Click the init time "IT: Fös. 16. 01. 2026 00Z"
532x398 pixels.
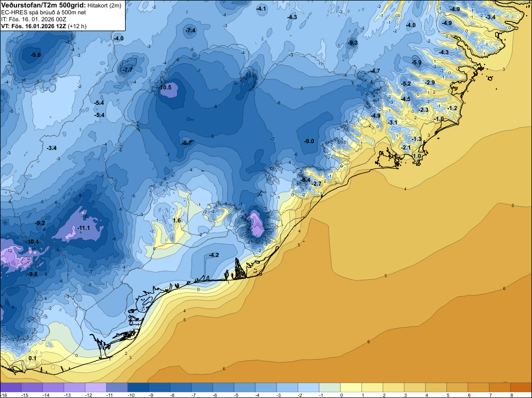[x=34, y=19]
